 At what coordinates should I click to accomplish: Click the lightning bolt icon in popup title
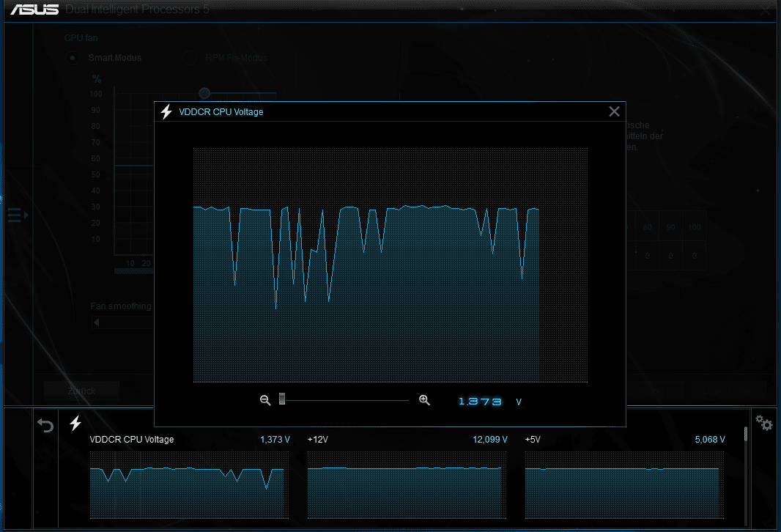(x=166, y=111)
